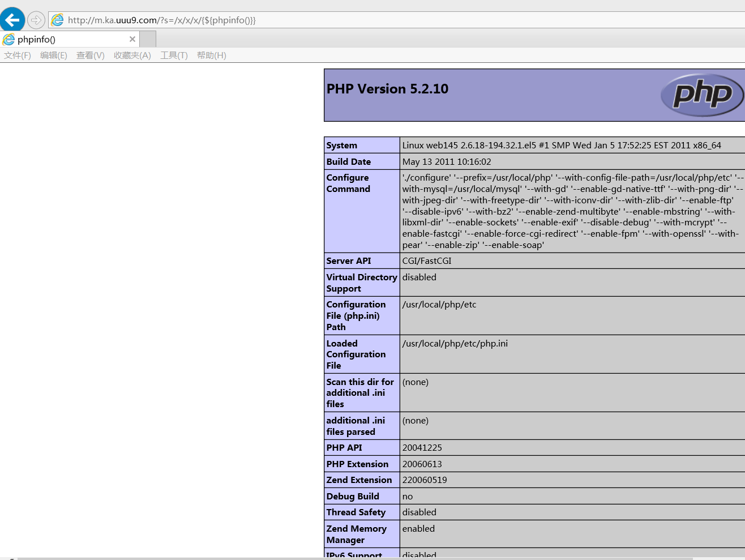The height and width of the screenshot is (560, 745).
Task: Click the browser Back arrow button
Action: 12,20
